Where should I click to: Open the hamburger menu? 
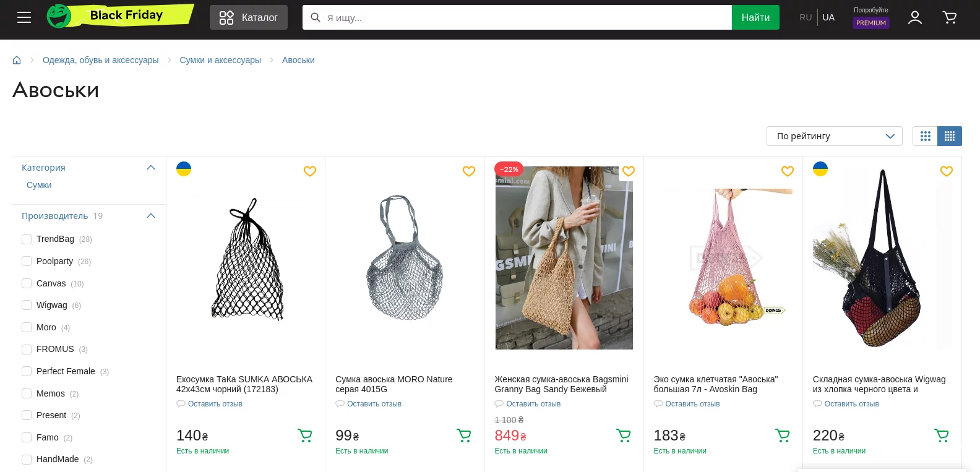click(x=24, y=17)
